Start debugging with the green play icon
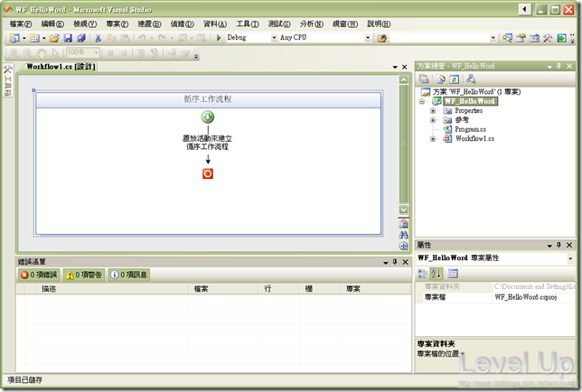This screenshot has width=582, height=392. coord(219,37)
